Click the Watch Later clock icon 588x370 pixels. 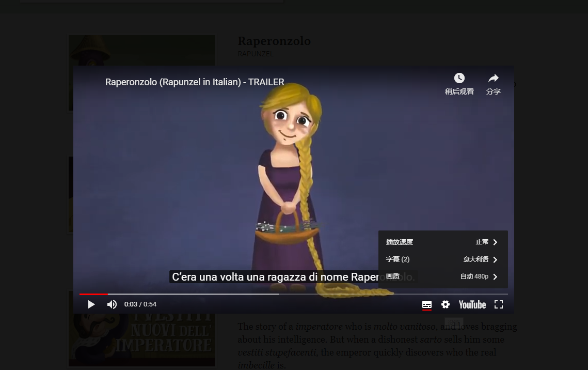point(459,79)
